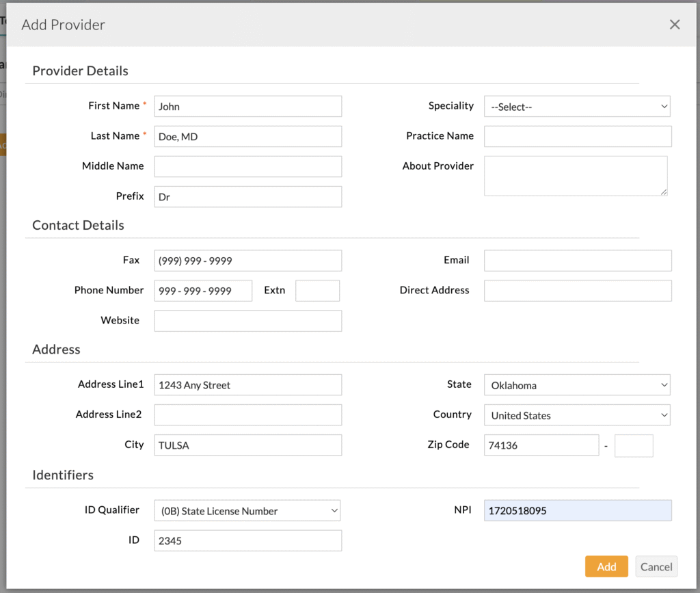Screen dimensions: 700x593
Task: Select the Address Line2 field
Action: [247, 415]
